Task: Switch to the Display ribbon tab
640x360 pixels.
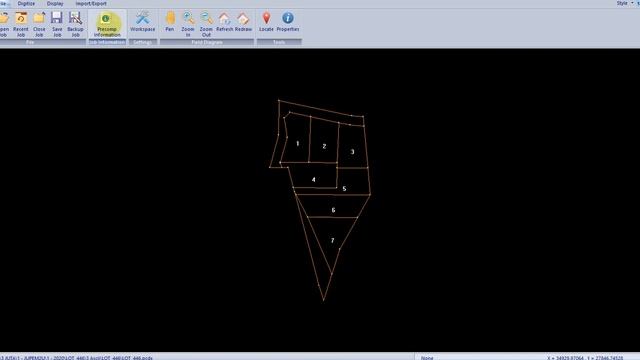Action: tap(55, 3)
